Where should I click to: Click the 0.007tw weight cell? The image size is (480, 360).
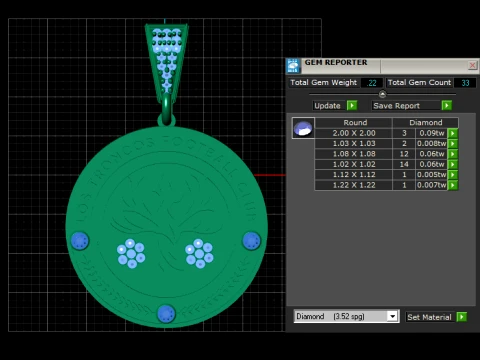[431, 185]
